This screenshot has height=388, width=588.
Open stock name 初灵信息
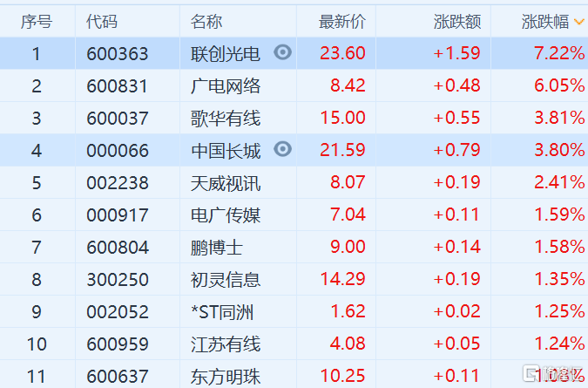[226, 280]
